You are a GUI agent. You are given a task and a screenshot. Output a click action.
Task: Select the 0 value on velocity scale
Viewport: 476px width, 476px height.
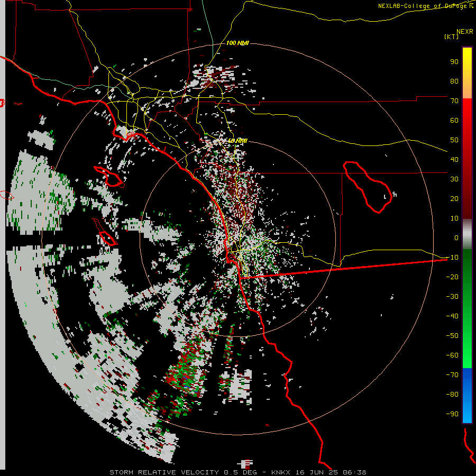coord(456,238)
